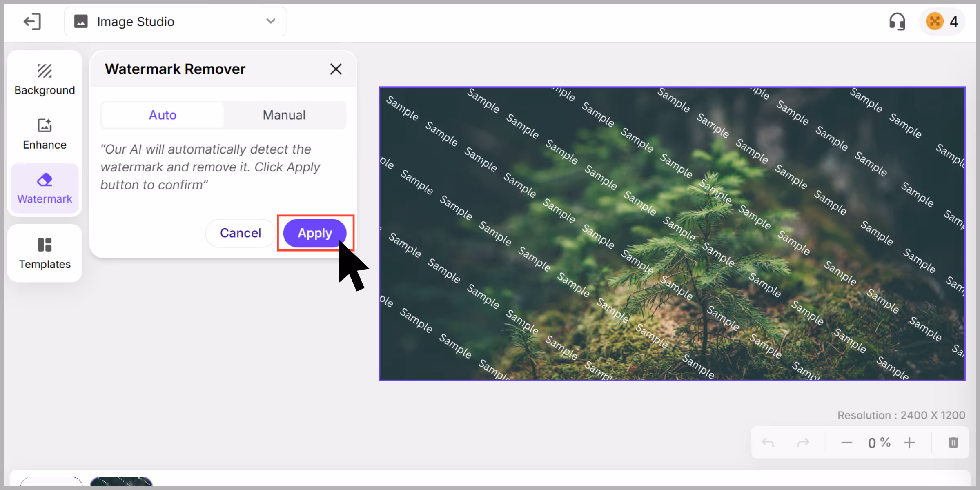980x490 pixels.
Task: Open the Background tool
Action: (45, 80)
